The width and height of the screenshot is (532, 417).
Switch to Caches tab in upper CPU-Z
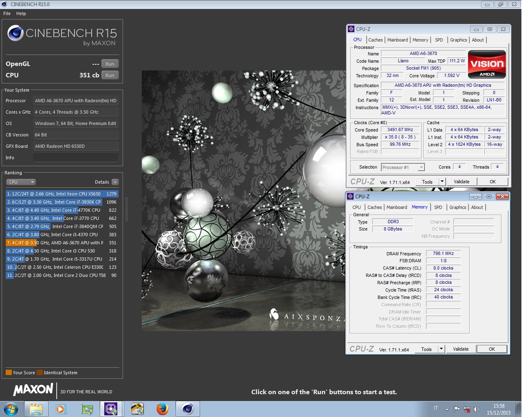pos(375,40)
